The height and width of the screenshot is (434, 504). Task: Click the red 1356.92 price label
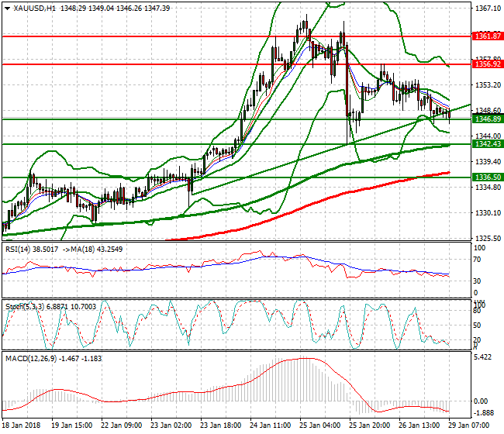click(x=487, y=64)
